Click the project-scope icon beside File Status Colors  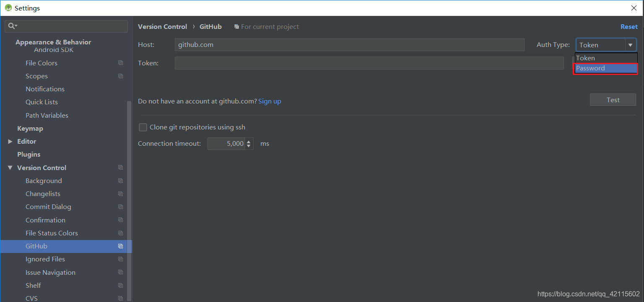(121, 233)
